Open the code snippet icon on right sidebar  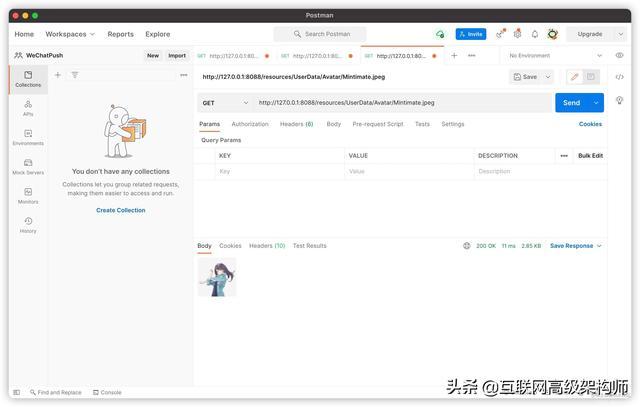619,77
